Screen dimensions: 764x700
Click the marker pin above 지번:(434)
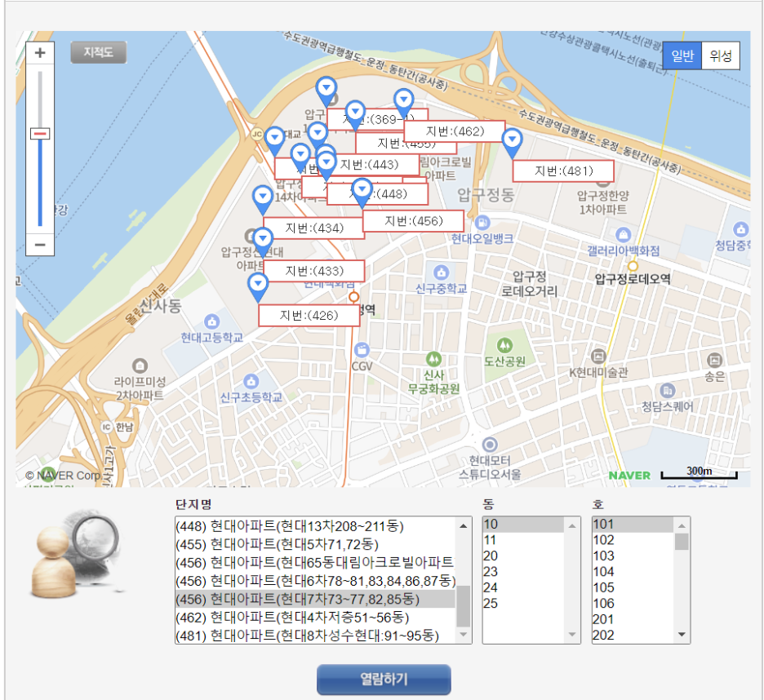coord(263,200)
